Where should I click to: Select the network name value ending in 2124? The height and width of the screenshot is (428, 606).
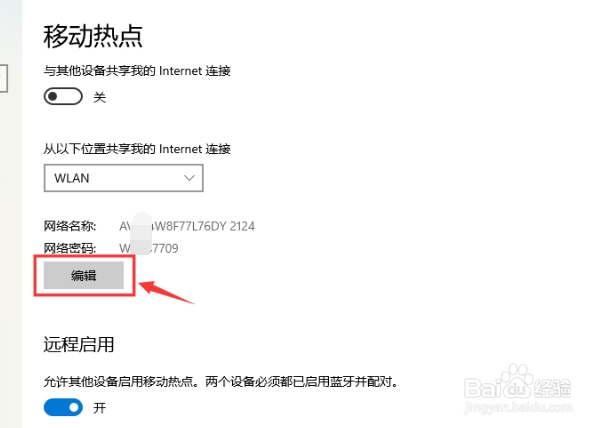(x=187, y=226)
